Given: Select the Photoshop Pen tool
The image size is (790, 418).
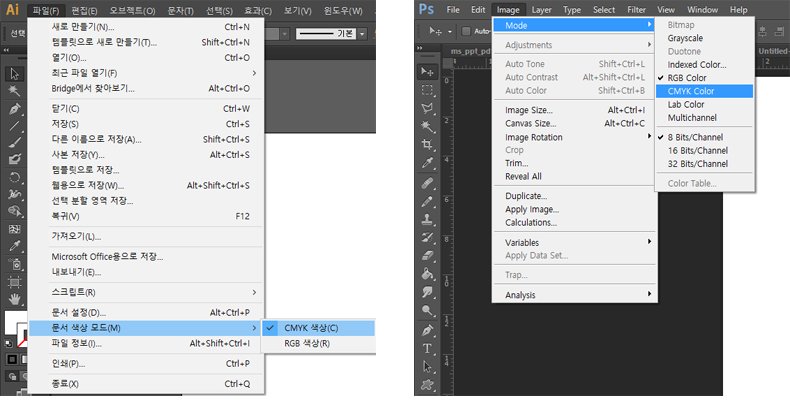Looking at the screenshot, I should (427, 330).
